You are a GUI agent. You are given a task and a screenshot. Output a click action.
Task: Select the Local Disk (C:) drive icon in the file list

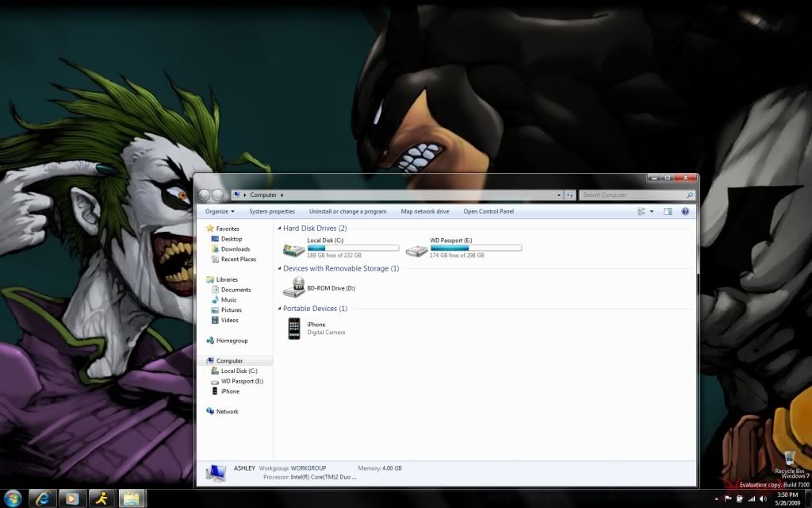[x=293, y=250]
